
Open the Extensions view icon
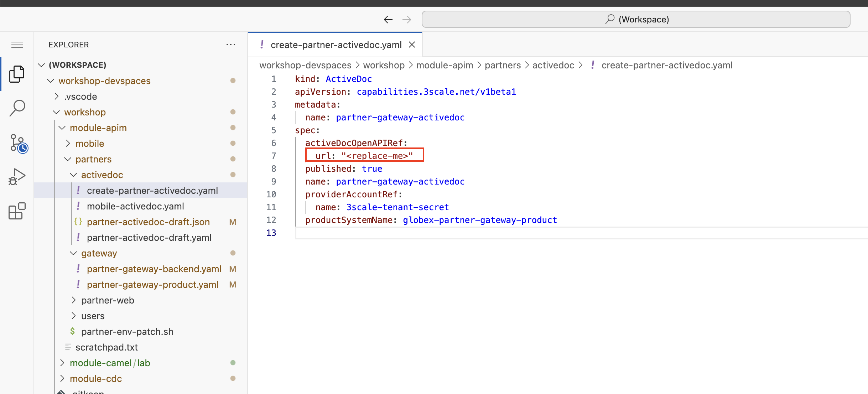click(x=17, y=211)
